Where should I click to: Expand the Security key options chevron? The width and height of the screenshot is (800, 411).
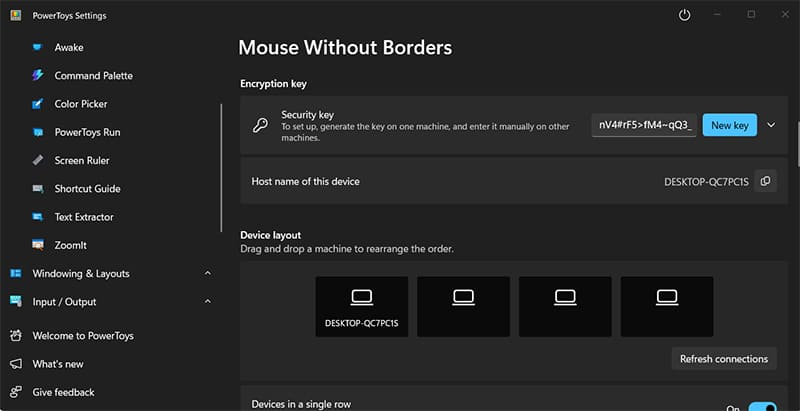click(x=771, y=126)
